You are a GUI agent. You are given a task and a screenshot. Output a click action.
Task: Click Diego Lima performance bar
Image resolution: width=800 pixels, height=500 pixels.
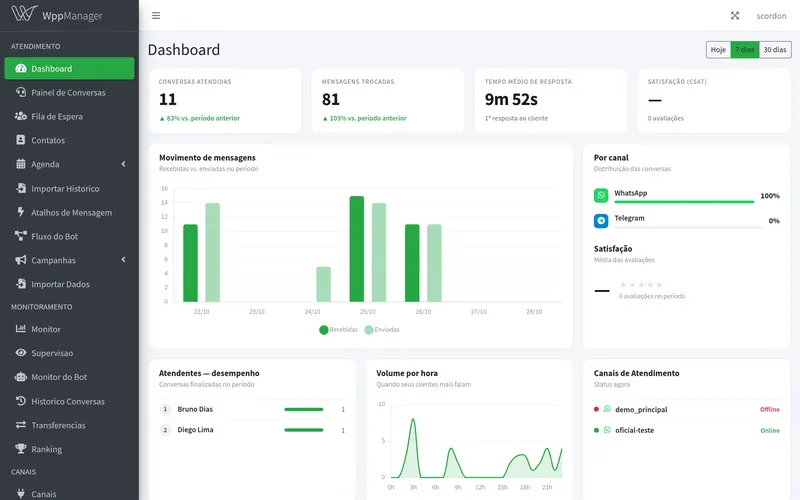pyautogui.click(x=304, y=430)
